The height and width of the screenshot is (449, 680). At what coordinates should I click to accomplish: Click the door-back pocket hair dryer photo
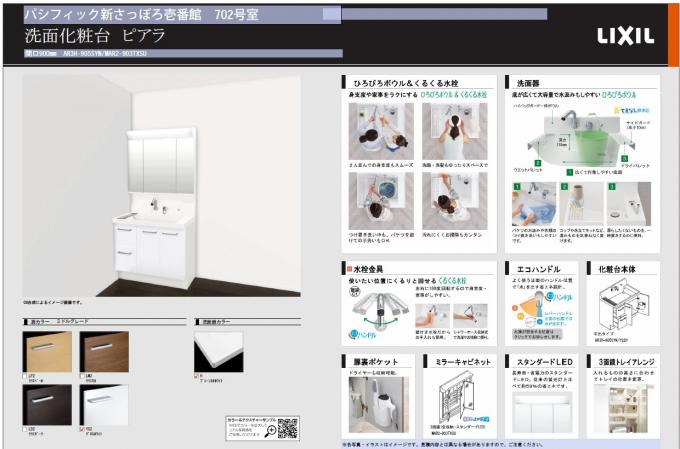coord(379,404)
